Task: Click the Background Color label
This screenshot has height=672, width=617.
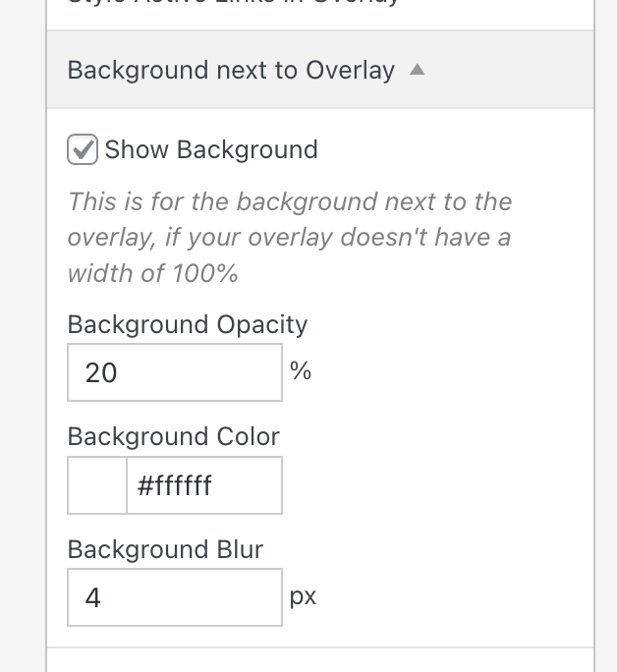Action: click(x=174, y=437)
